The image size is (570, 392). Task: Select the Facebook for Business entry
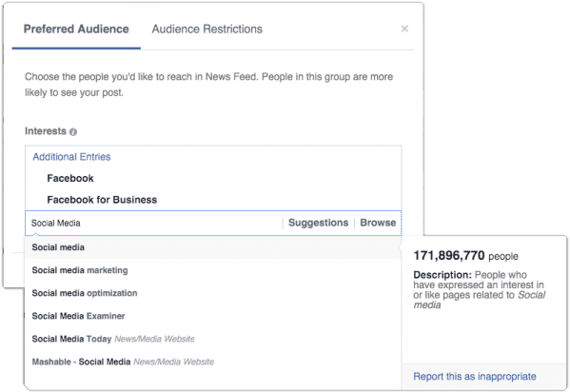point(102,200)
